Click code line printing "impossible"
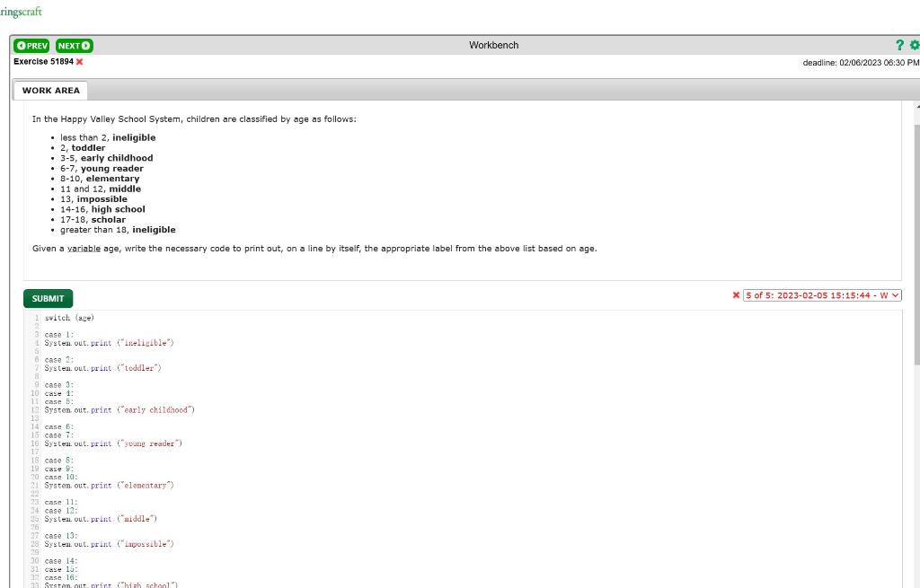Image resolution: width=920 pixels, height=588 pixels. pyautogui.click(x=109, y=544)
